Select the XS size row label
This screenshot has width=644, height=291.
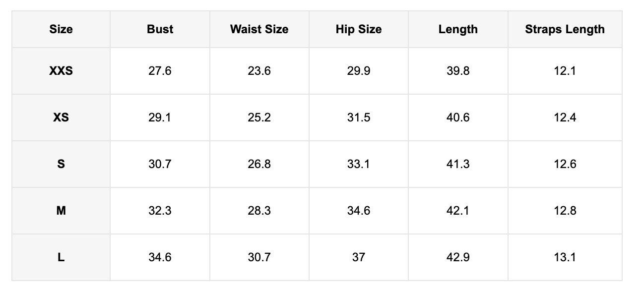coord(61,117)
